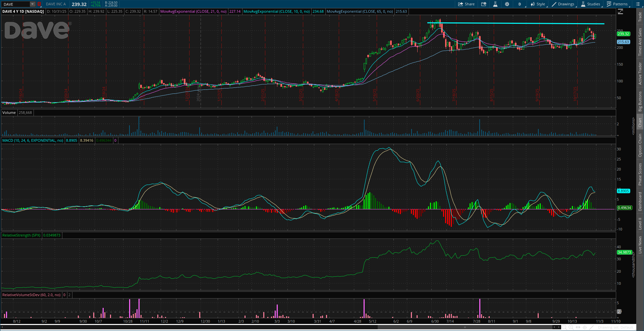Click the time scrollbar thumb grip
The height and width of the screenshot is (331, 644).
(465, 327)
